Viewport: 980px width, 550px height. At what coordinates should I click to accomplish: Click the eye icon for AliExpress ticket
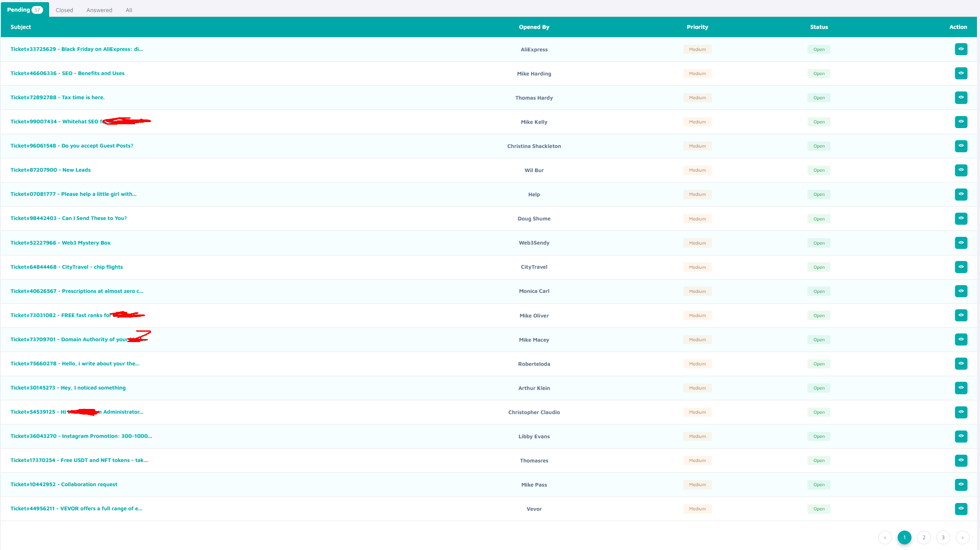coord(961,49)
